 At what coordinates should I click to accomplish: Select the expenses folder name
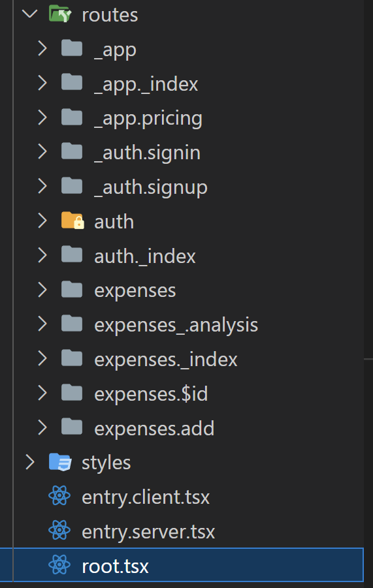coord(135,292)
